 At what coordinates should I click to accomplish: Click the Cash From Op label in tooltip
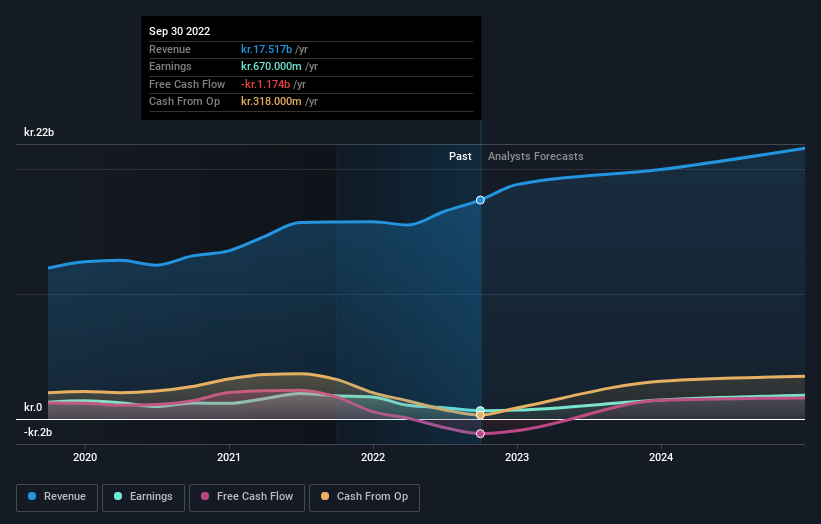184,102
